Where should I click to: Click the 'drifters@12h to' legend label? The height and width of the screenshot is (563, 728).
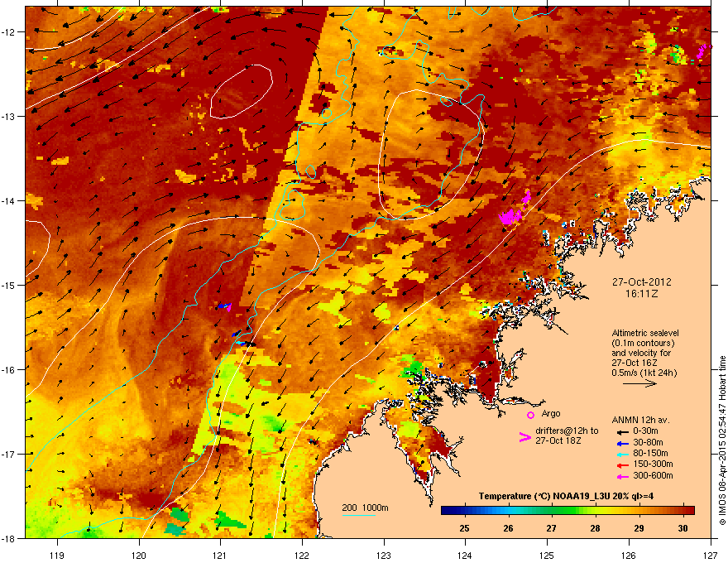[x=567, y=431]
